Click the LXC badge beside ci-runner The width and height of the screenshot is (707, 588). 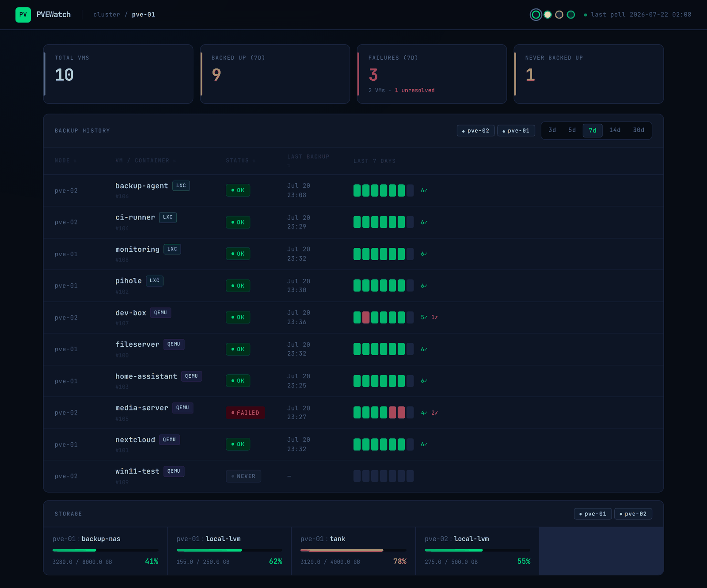tap(168, 217)
